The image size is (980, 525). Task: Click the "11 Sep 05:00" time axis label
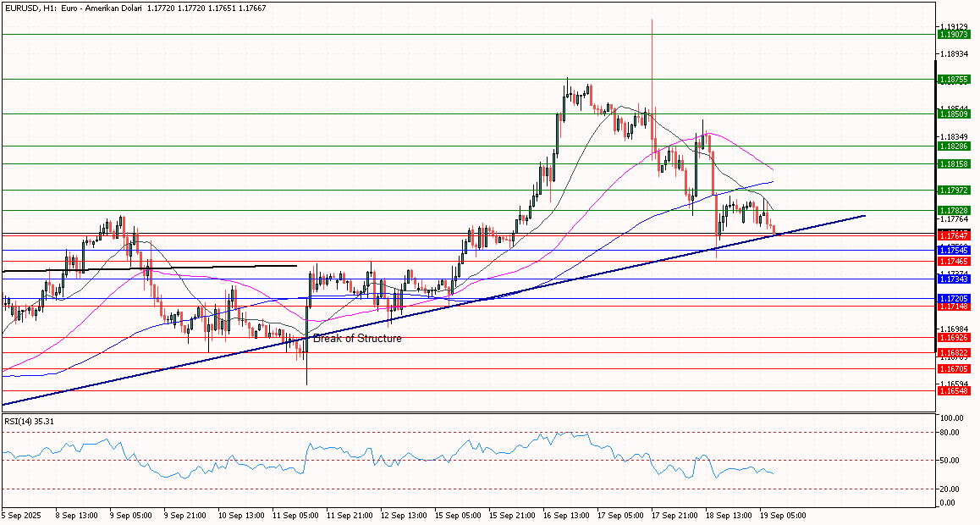click(295, 517)
